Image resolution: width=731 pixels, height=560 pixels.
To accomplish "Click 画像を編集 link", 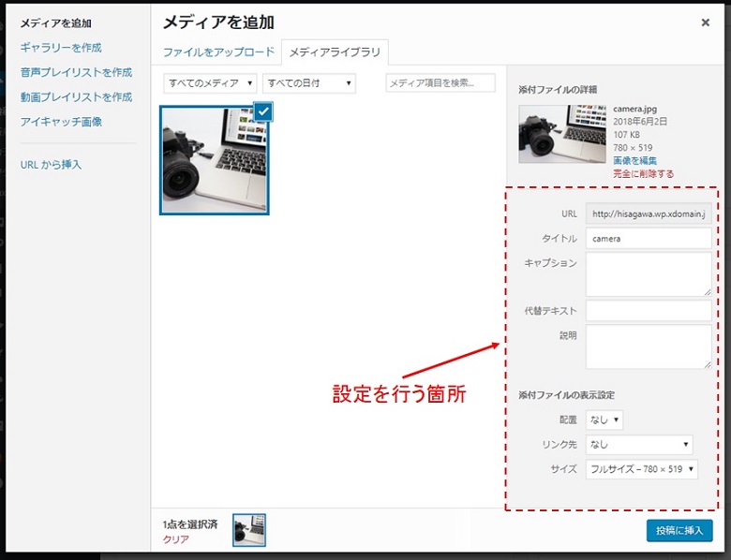I will pyautogui.click(x=634, y=161).
